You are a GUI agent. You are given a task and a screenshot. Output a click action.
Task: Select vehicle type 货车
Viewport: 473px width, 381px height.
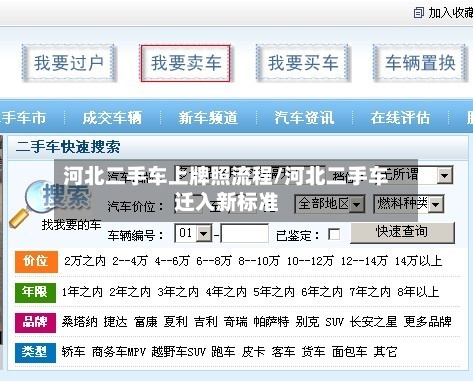pos(313,352)
